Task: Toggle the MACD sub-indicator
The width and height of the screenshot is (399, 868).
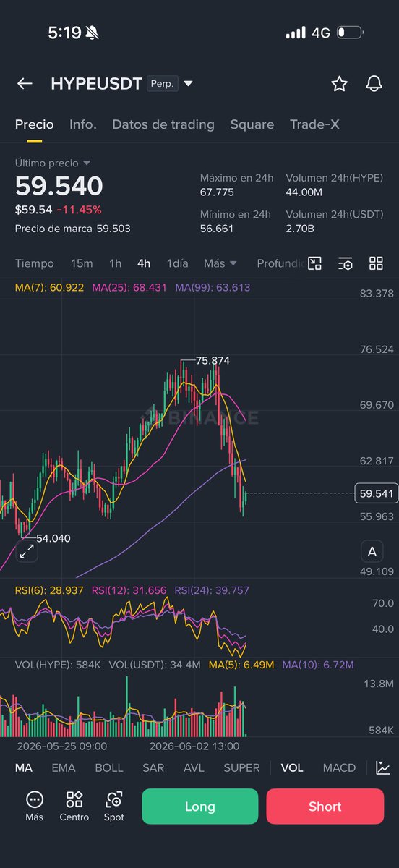Action: [x=339, y=768]
